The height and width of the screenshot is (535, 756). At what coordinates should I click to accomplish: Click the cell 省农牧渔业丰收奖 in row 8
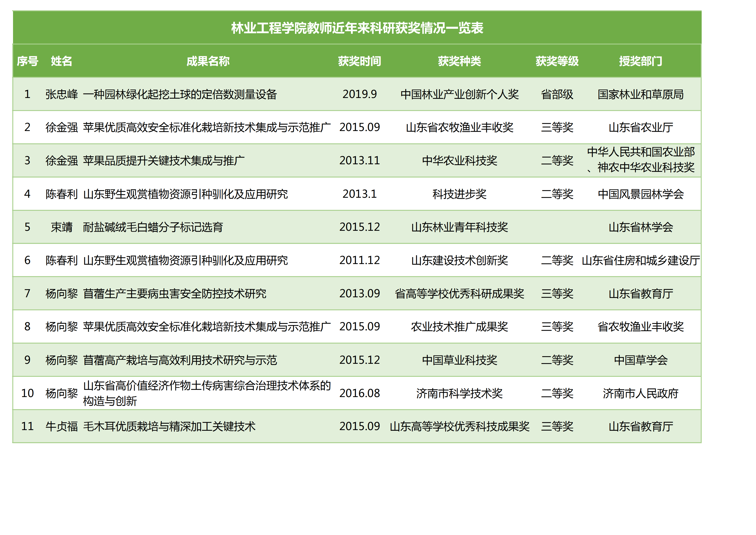click(641, 326)
